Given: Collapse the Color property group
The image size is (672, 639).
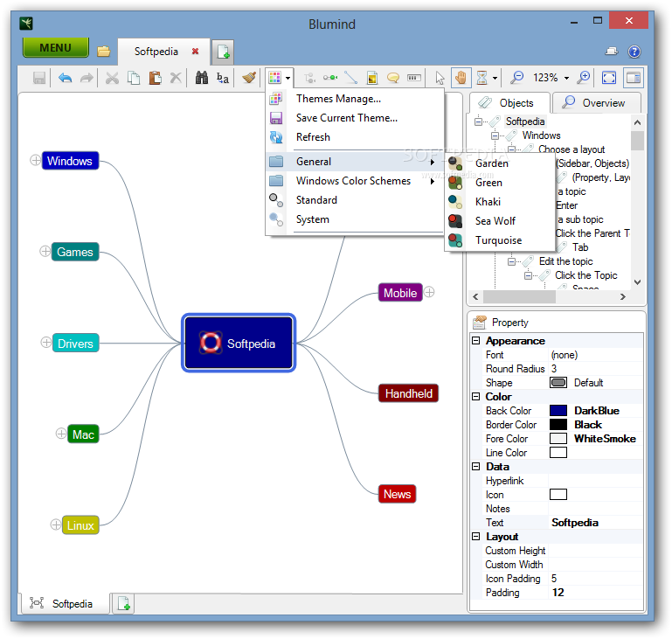Looking at the screenshot, I should point(475,397).
